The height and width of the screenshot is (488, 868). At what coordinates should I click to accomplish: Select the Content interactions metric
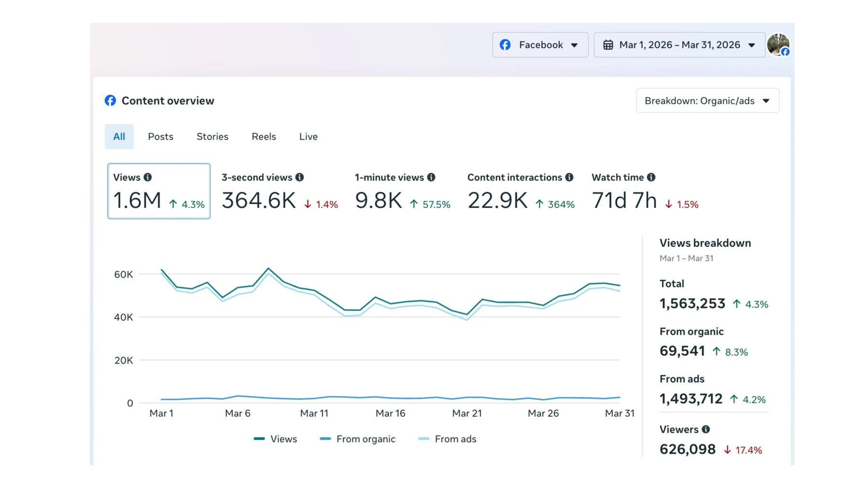coord(521,191)
